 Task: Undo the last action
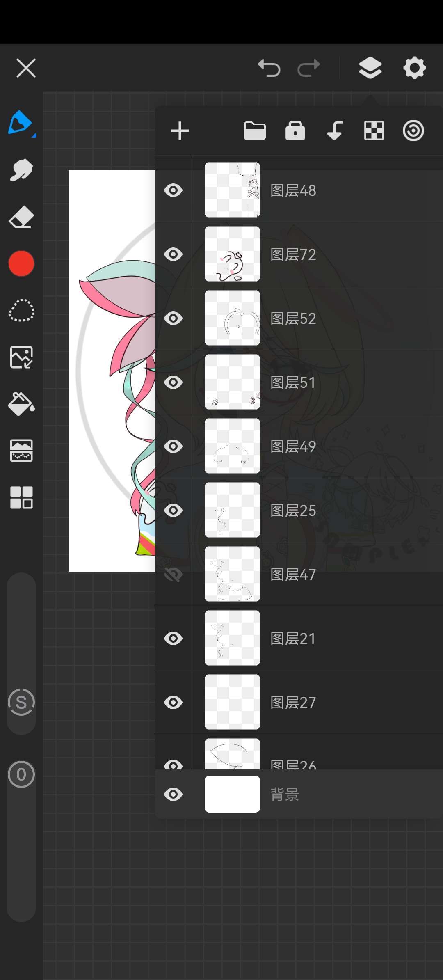(269, 68)
